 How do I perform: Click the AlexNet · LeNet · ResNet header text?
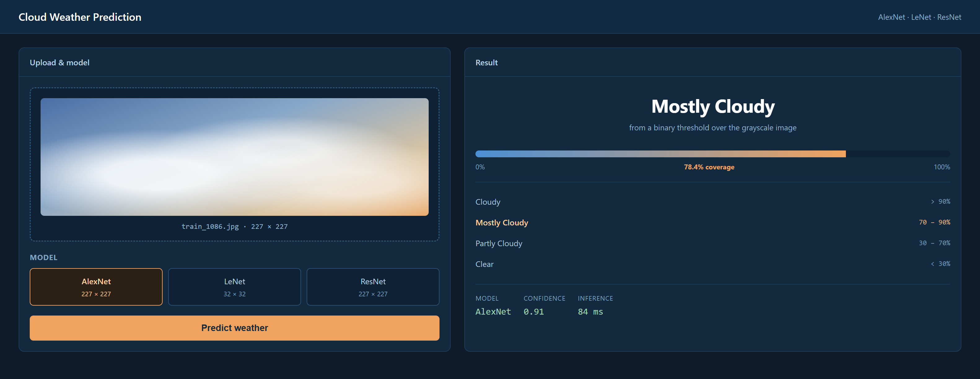[x=920, y=17]
